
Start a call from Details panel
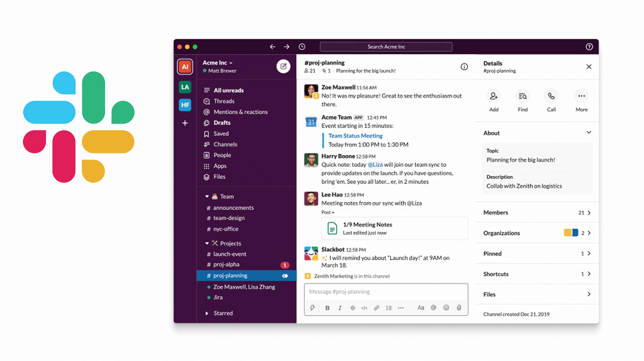(551, 101)
